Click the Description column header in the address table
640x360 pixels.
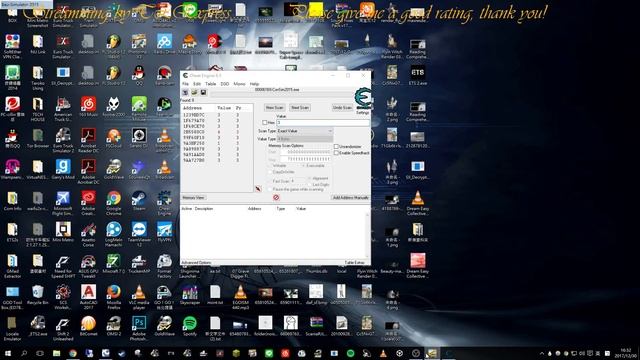(x=204, y=209)
